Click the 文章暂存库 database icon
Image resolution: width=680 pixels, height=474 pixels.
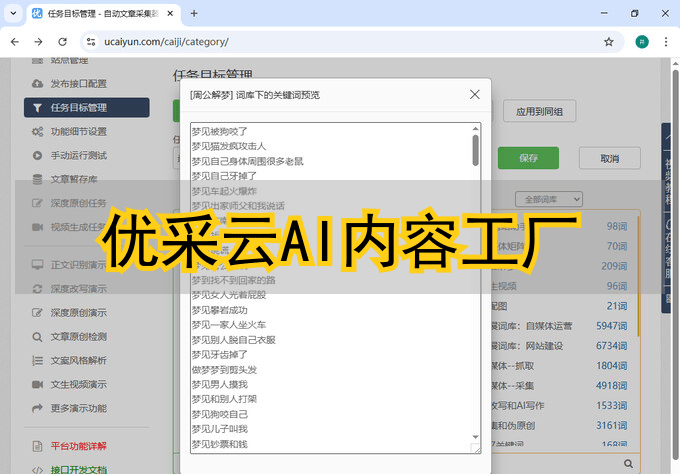pos(37,179)
